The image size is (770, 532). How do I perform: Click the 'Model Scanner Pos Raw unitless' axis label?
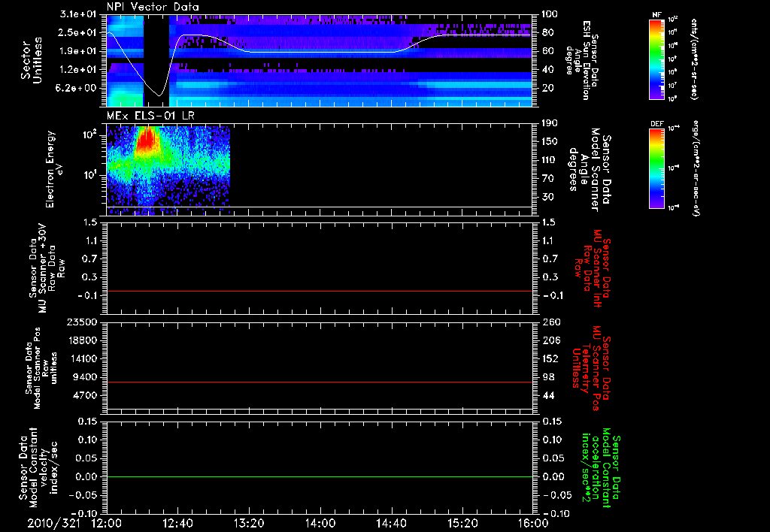42,368
